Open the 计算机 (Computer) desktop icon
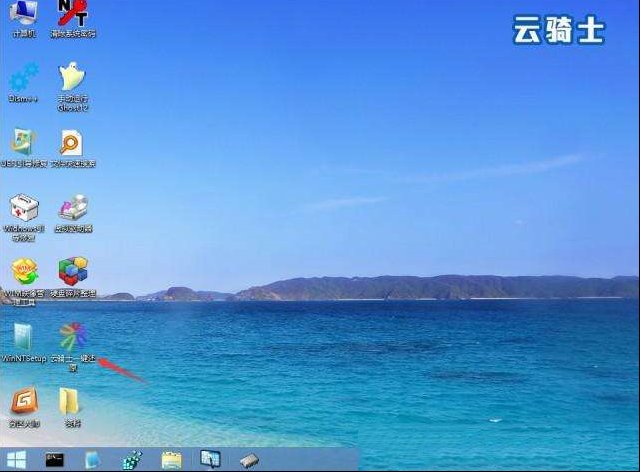This screenshot has width=640, height=472. 24,14
